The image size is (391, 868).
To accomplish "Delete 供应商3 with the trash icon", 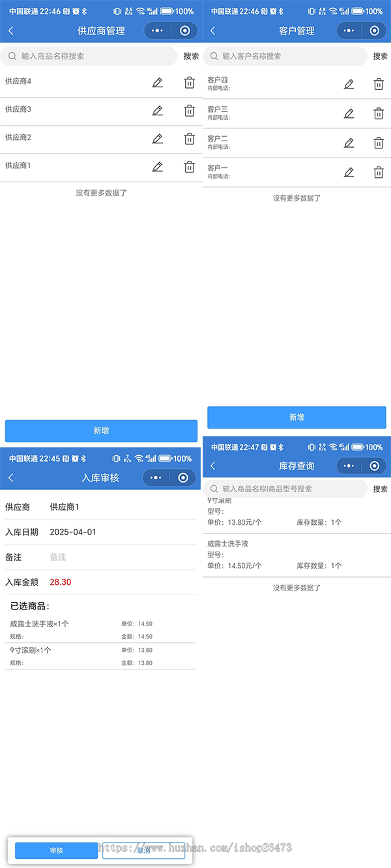I will click(x=189, y=111).
